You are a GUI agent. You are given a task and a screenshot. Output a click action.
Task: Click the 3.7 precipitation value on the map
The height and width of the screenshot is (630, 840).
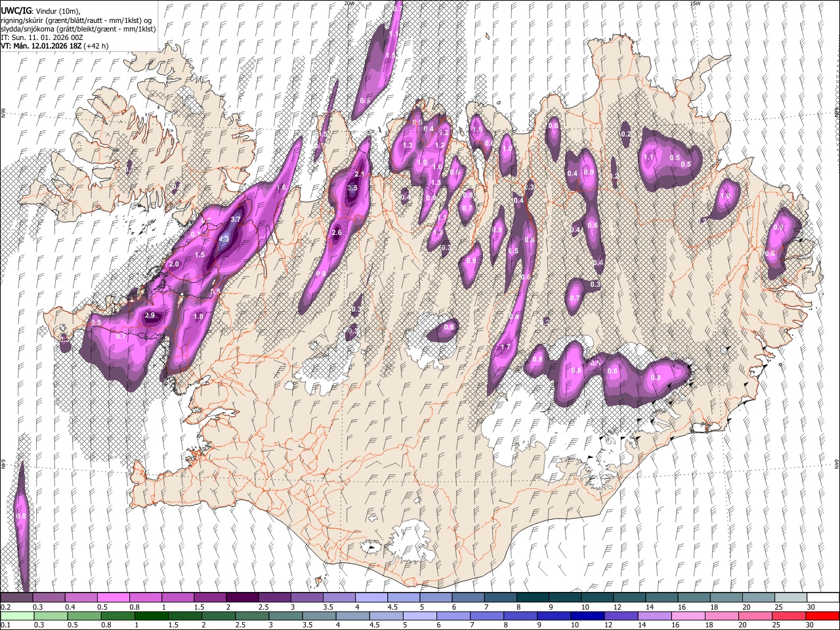[236, 219]
